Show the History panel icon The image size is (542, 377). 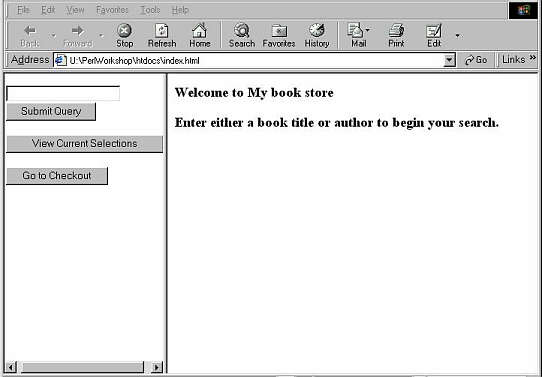point(317,31)
